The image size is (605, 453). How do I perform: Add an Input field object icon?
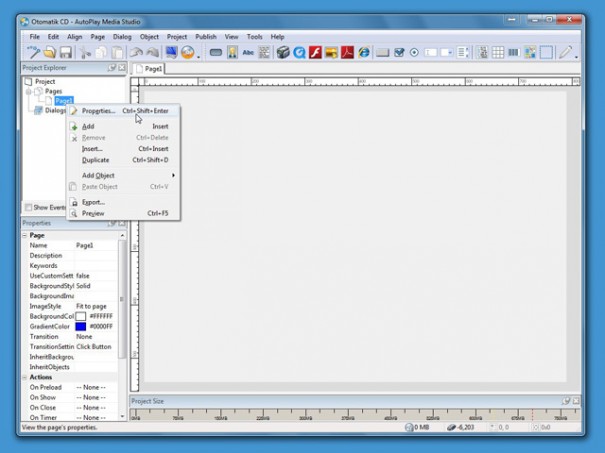(430, 52)
